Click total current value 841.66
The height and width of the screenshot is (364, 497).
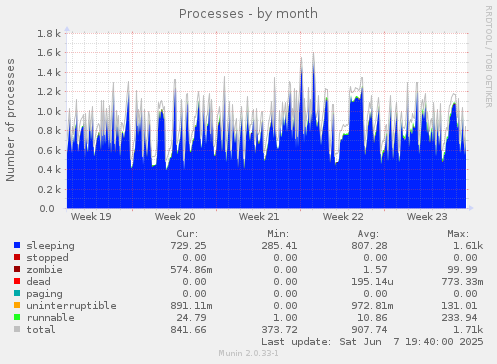188,330
